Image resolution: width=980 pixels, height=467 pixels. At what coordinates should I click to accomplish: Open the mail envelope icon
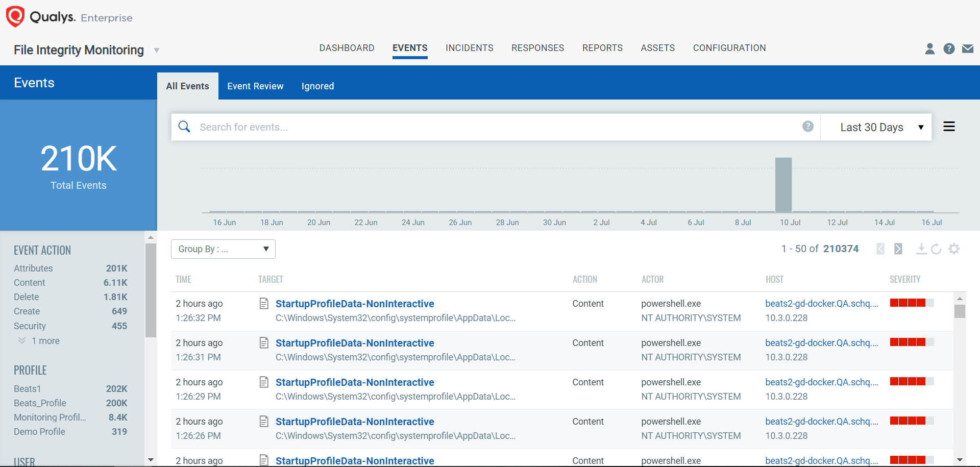(967, 48)
